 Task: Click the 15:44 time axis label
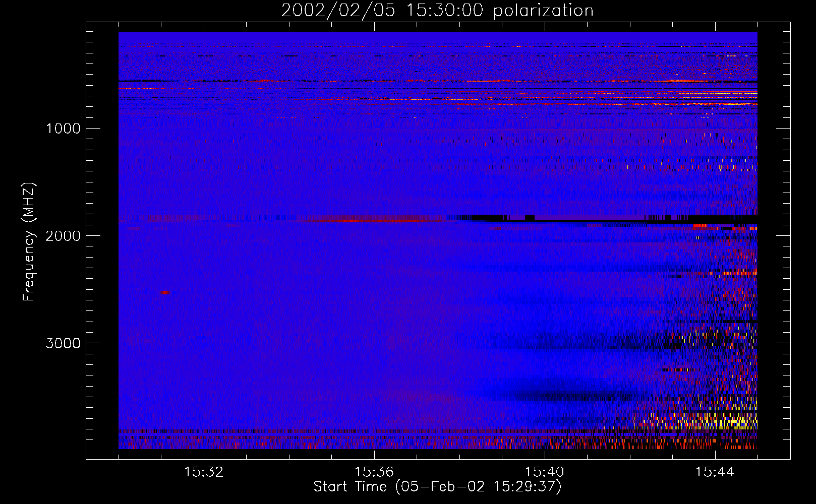(715, 472)
